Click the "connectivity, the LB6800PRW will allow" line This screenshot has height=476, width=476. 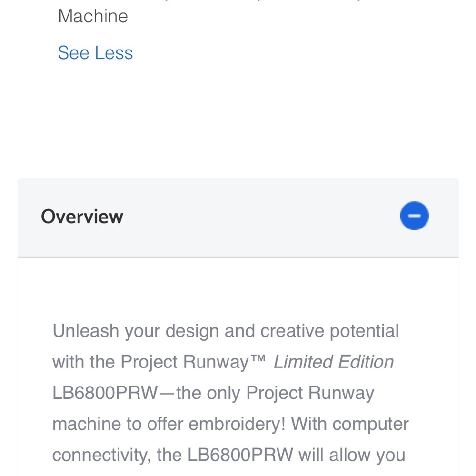coord(228,455)
